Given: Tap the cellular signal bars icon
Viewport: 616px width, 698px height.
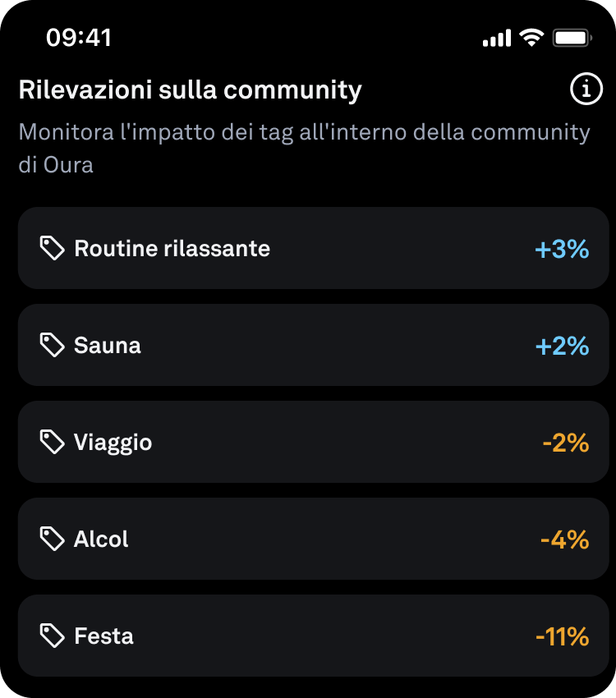Looking at the screenshot, I should 497,39.
